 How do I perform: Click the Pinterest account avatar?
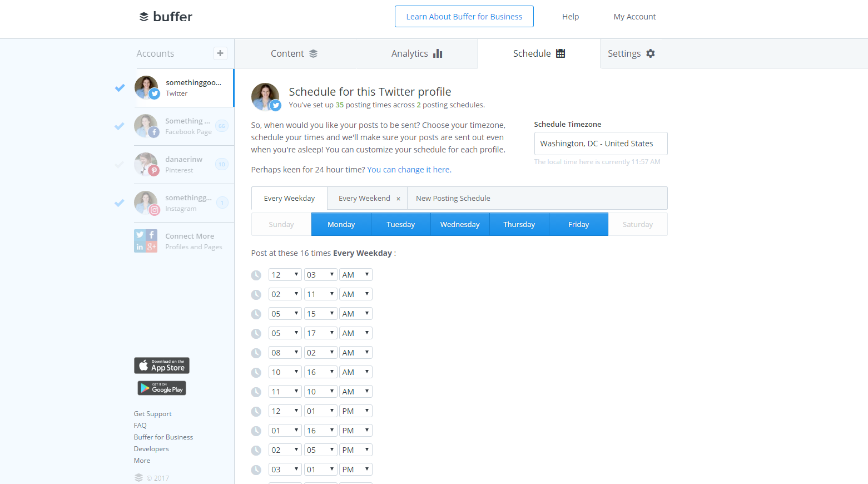pos(146,164)
